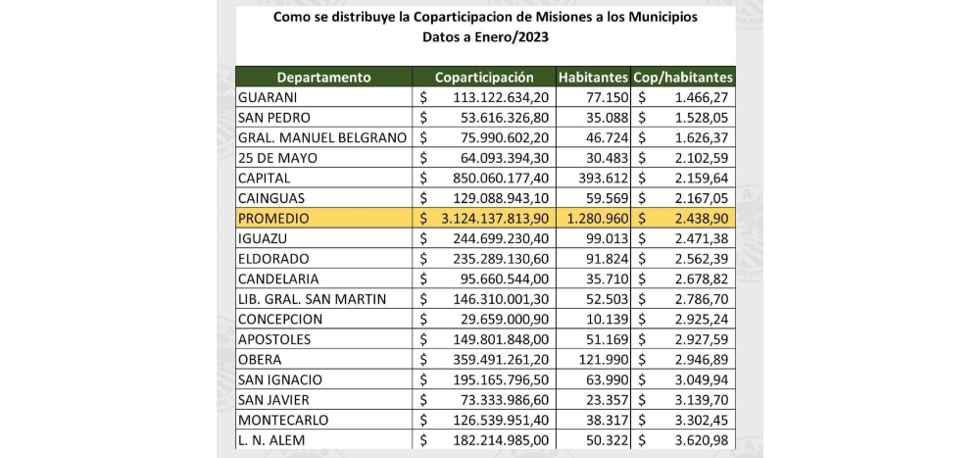980x458 pixels.
Task: Select the GRAL. MANUEL BELGRANO cell
Action: [x=322, y=137]
